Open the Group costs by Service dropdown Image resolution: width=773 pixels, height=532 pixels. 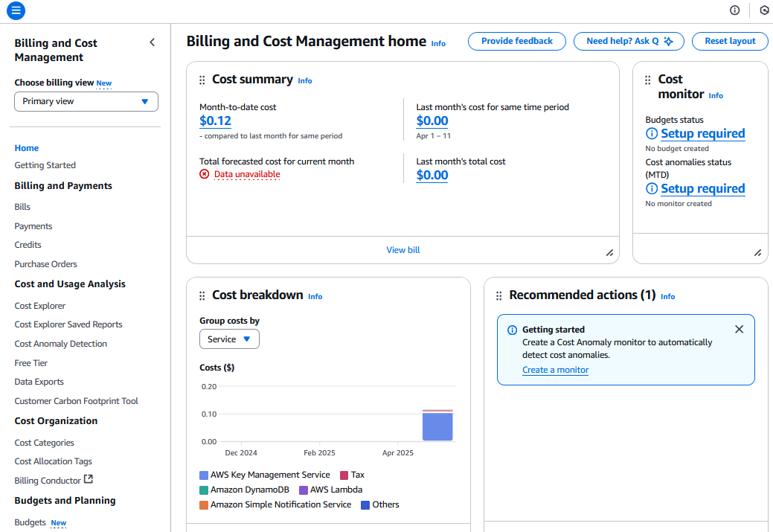coord(229,339)
